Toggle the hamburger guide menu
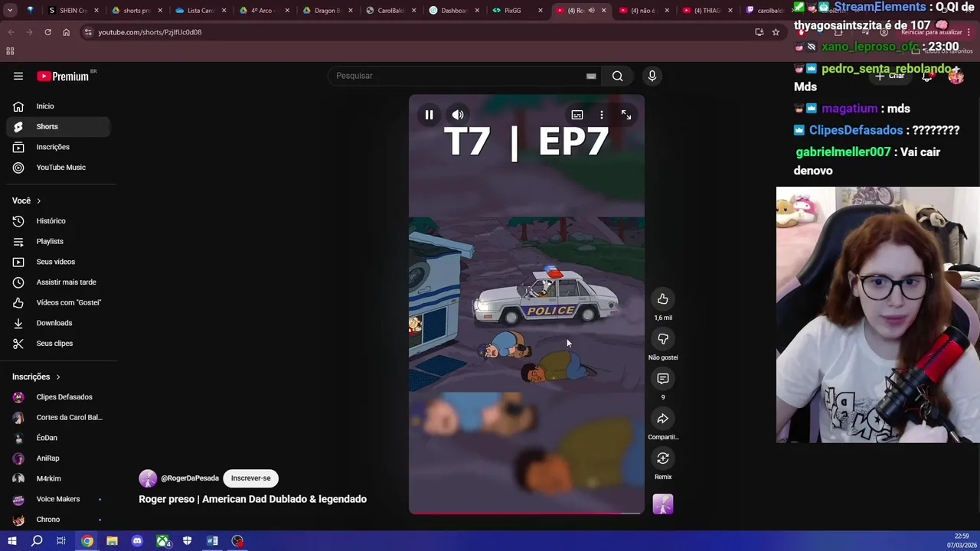Viewport: 980px width, 551px height. click(18, 76)
